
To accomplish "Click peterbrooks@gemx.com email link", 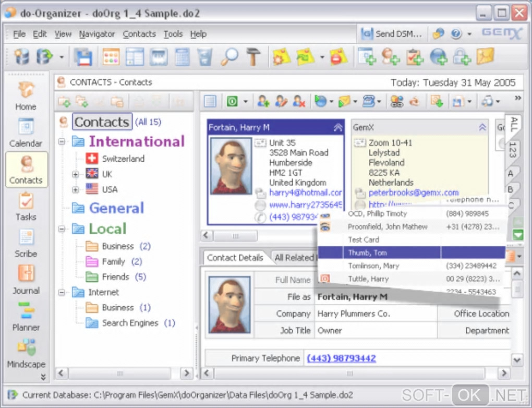I will 414,193.
